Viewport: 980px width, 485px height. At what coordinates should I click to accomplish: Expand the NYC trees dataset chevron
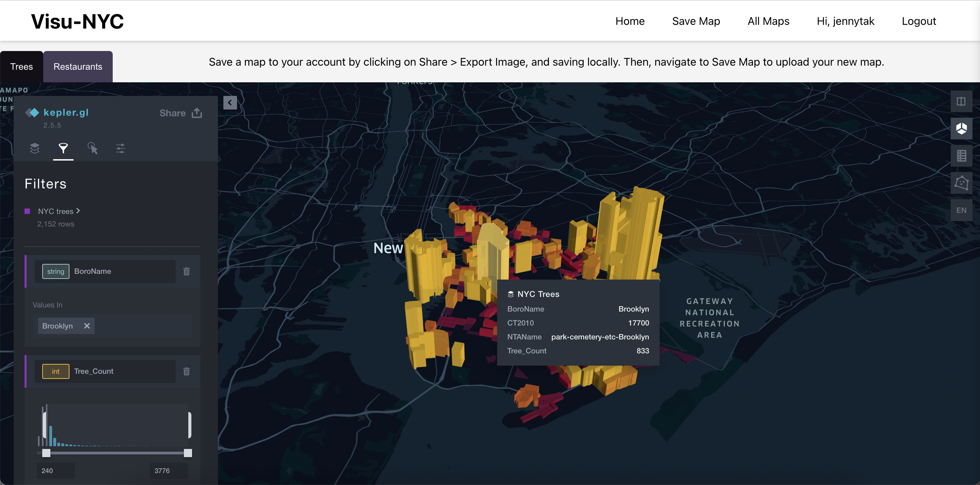pyautogui.click(x=78, y=211)
